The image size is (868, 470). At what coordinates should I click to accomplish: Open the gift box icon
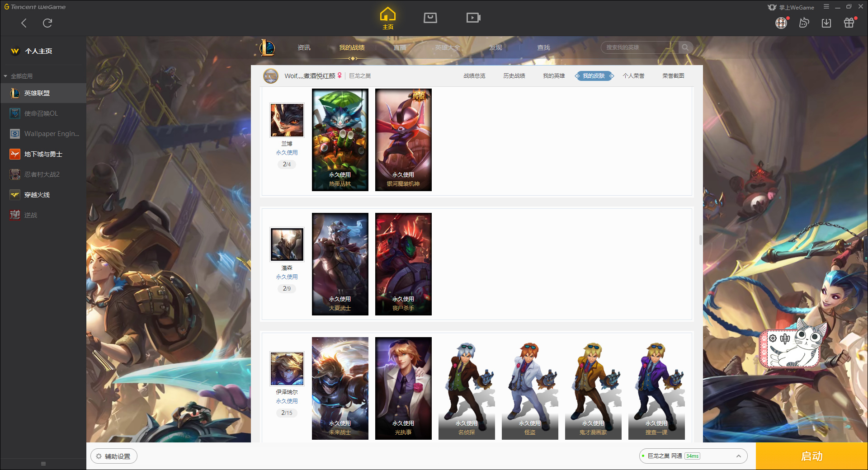(x=849, y=23)
